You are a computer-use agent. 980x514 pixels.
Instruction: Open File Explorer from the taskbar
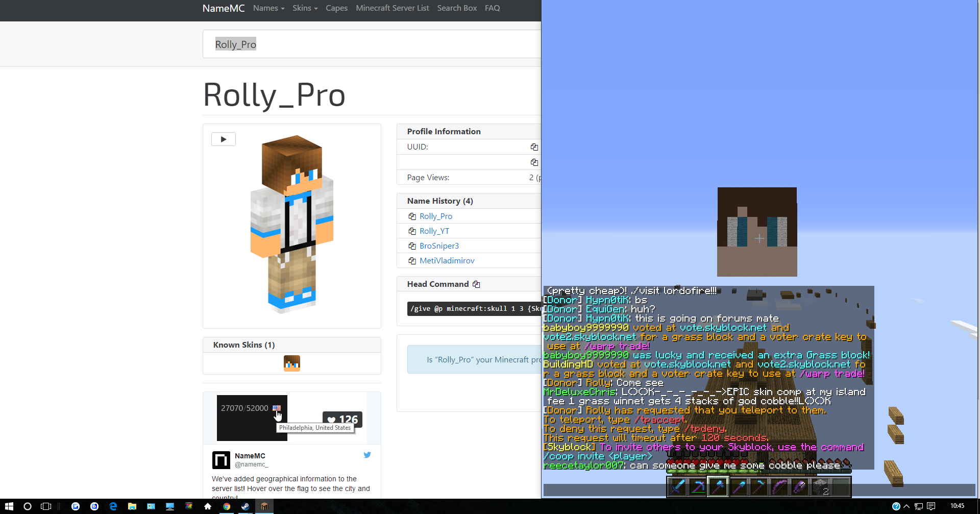132,506
